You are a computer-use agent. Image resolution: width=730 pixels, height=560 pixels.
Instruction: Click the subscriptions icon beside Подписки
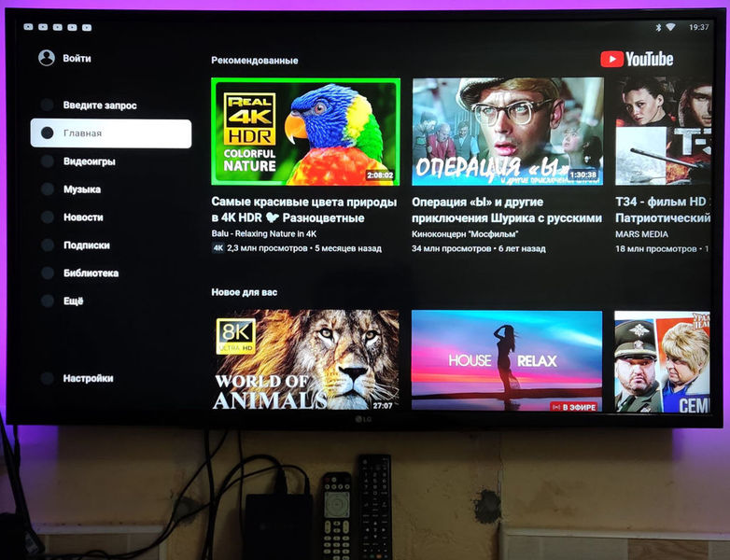click(x=47, y=245)
